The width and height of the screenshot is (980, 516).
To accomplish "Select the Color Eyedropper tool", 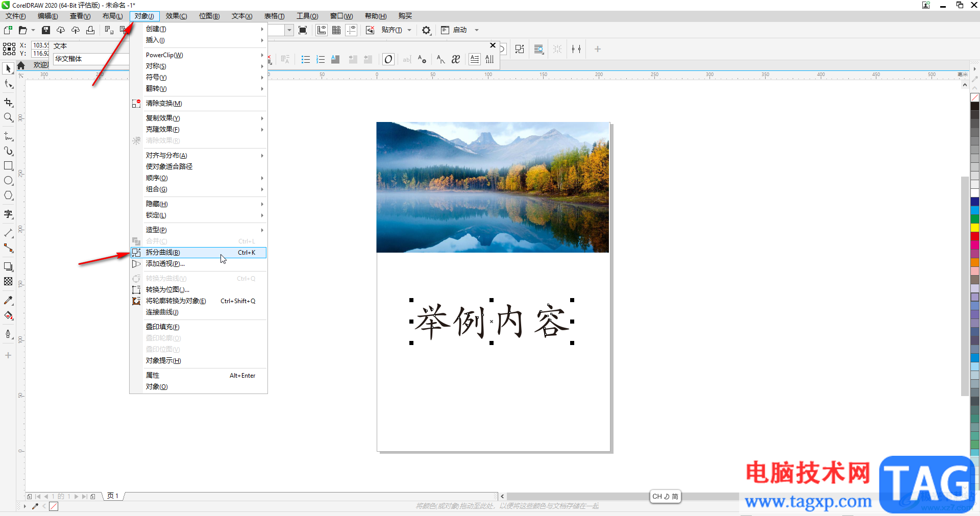I will click(8, 300).
